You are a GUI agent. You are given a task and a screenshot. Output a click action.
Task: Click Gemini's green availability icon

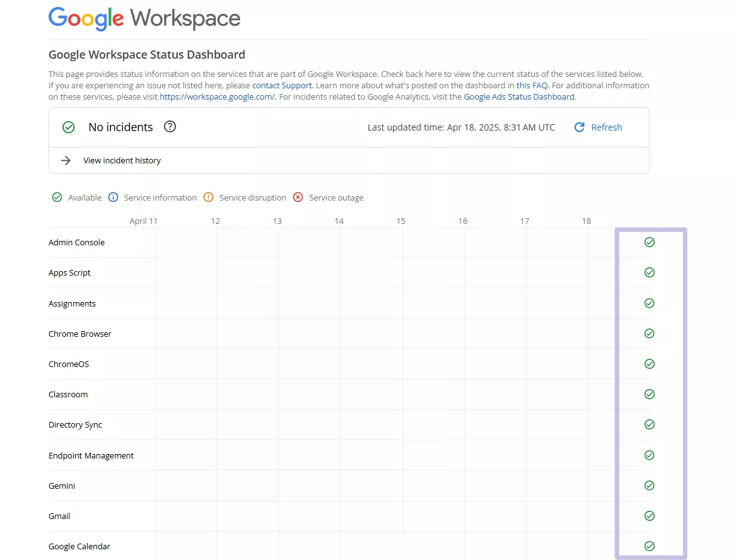[649, 486]
